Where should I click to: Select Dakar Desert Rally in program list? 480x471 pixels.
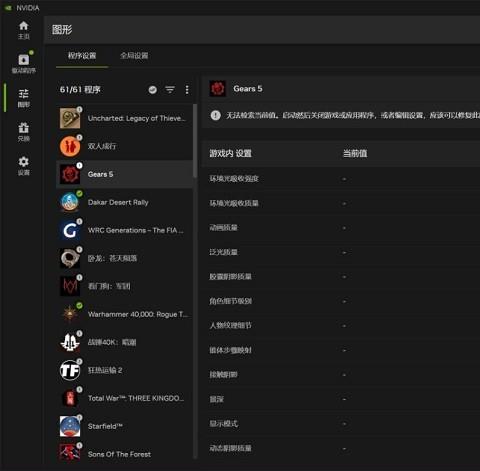(125, 202)
